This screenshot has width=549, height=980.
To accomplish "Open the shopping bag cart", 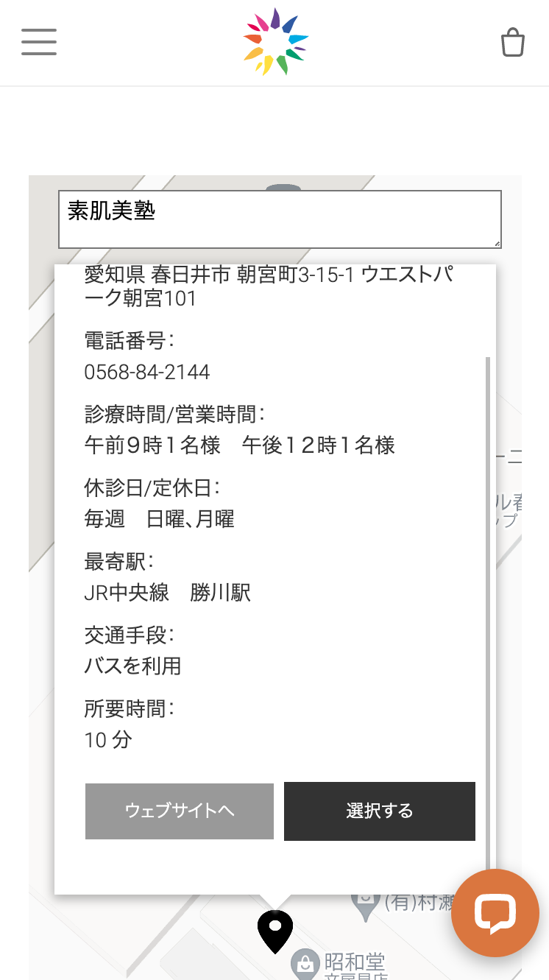I will point(513,43).
